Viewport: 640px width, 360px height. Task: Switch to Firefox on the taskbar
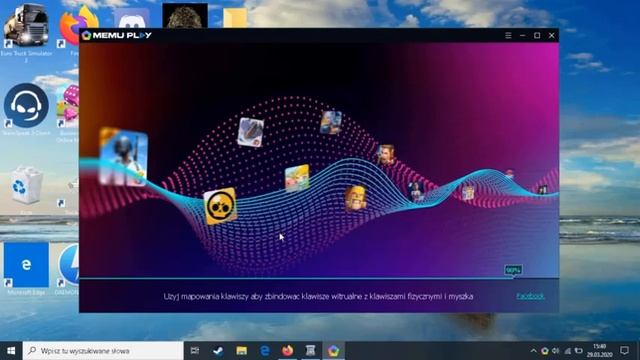pyautogui.click(x=287, y=351)
